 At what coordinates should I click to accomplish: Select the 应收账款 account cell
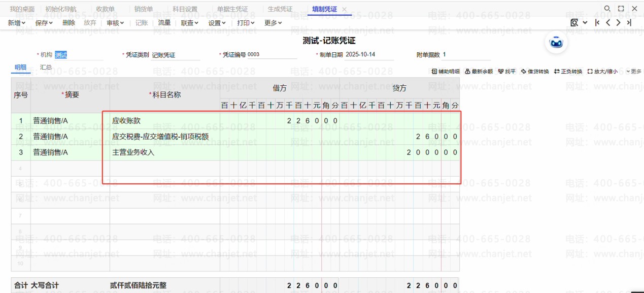(165, 121)
